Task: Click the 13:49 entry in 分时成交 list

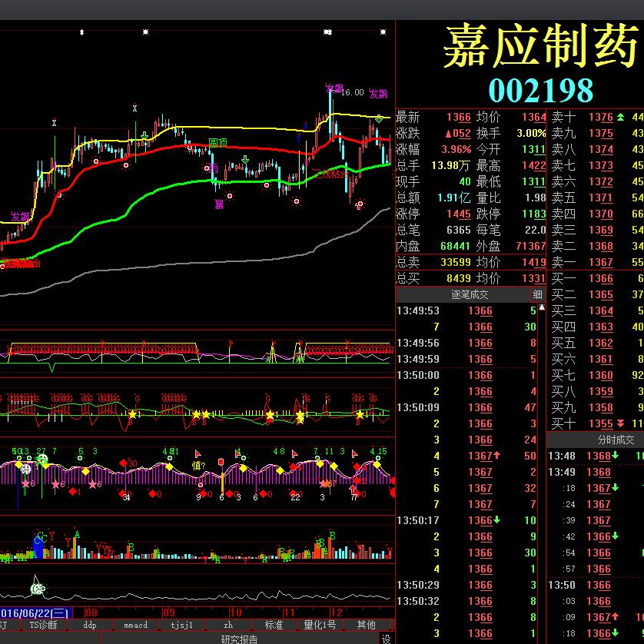Action: [x=596, y=473]
